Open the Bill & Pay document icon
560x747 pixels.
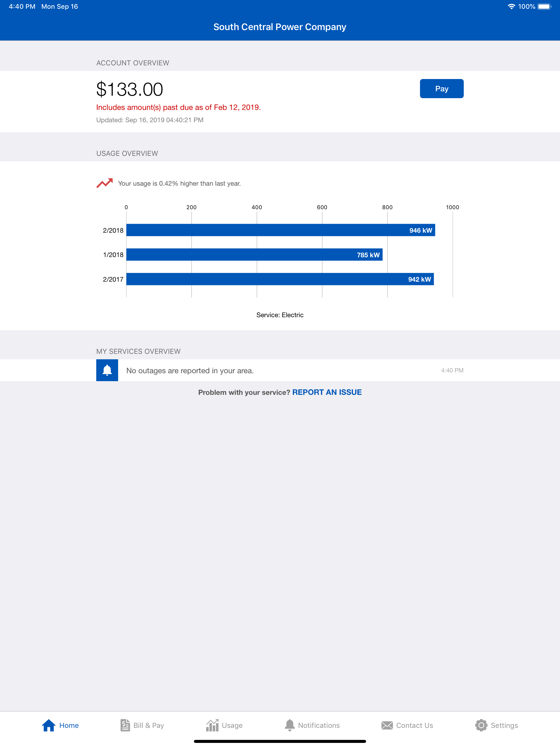click(125, 725)
